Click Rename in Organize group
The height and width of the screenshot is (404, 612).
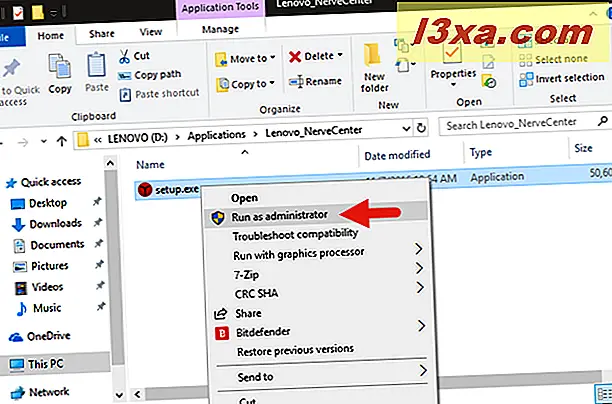[x=315, y=82]
